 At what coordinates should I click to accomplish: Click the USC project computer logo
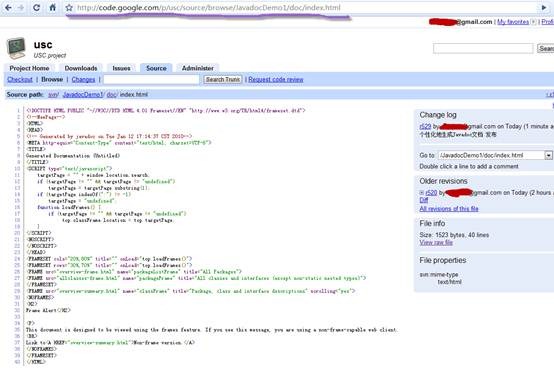coord(16,48)
